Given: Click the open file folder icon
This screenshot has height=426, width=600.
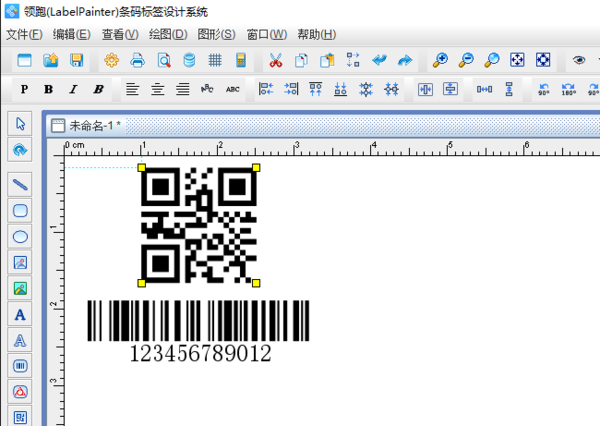Looking at the screenshot, I should (51, 60).
